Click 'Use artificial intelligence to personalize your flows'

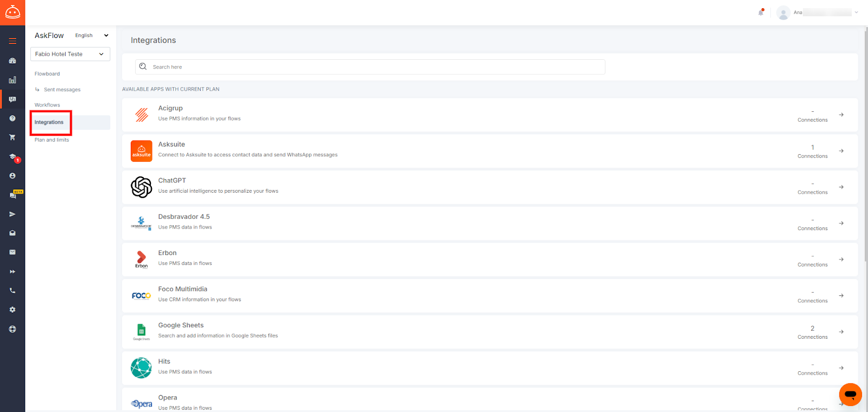coord(218,191)
